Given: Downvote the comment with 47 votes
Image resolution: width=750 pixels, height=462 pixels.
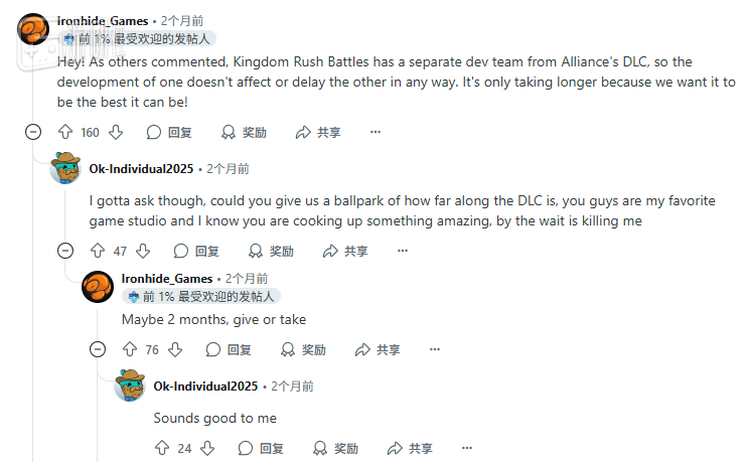Looking at the screenshot, I should coord(143,251).
